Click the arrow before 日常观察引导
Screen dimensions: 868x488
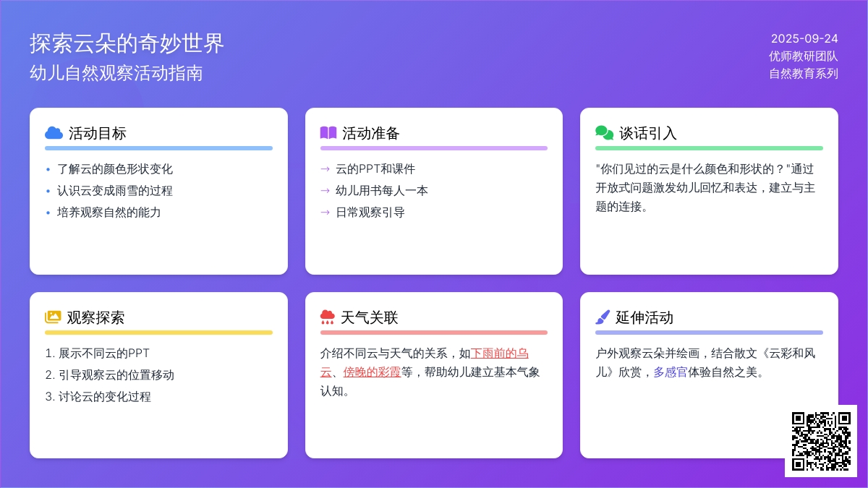pos(325,213)
